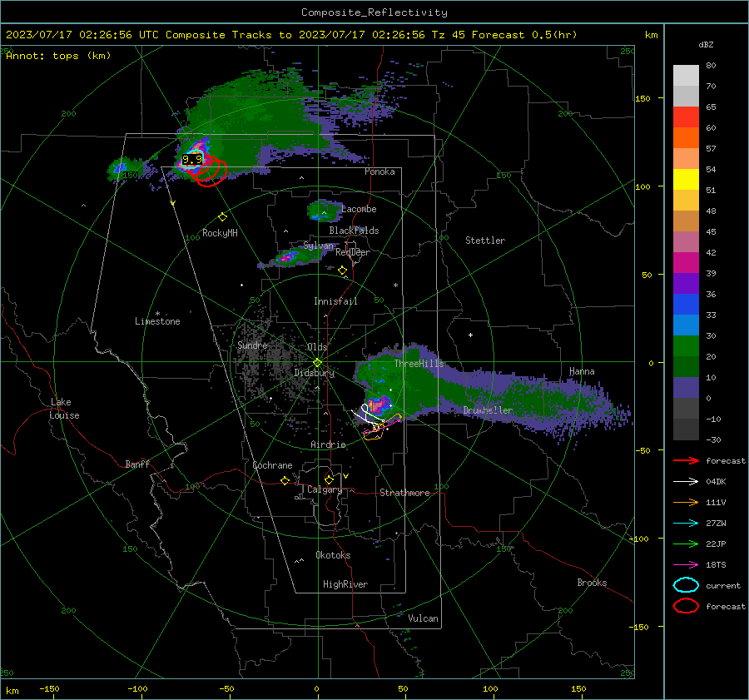Image resolution: width=749 pixels, height=700 pixels.
Task: Click the yellow diamond marker near RockyMH
Action: point(222,217)
